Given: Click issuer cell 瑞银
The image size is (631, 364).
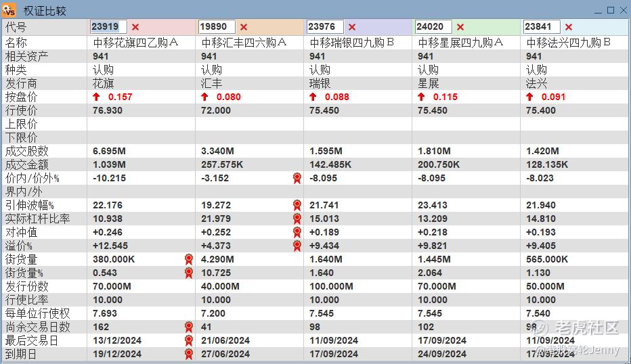Looking at the screenshot, I should 320,84.
